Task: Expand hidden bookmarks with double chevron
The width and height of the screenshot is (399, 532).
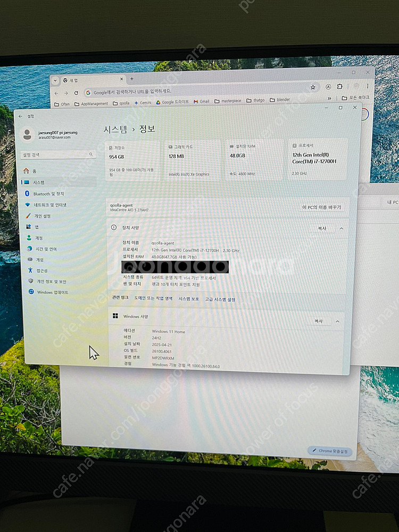Action: [x=329, y=99]
